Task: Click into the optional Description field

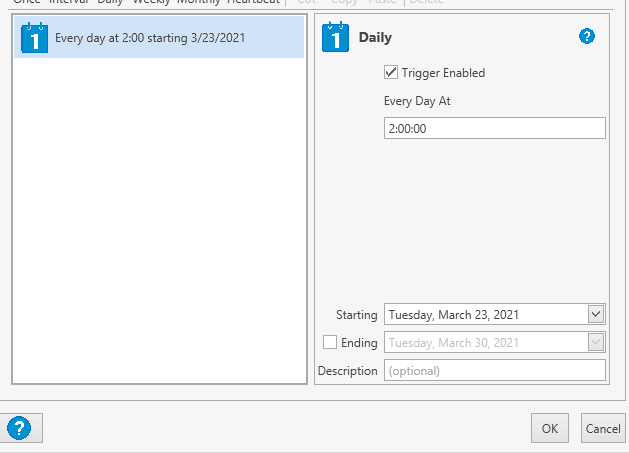Action: (494, 370)
